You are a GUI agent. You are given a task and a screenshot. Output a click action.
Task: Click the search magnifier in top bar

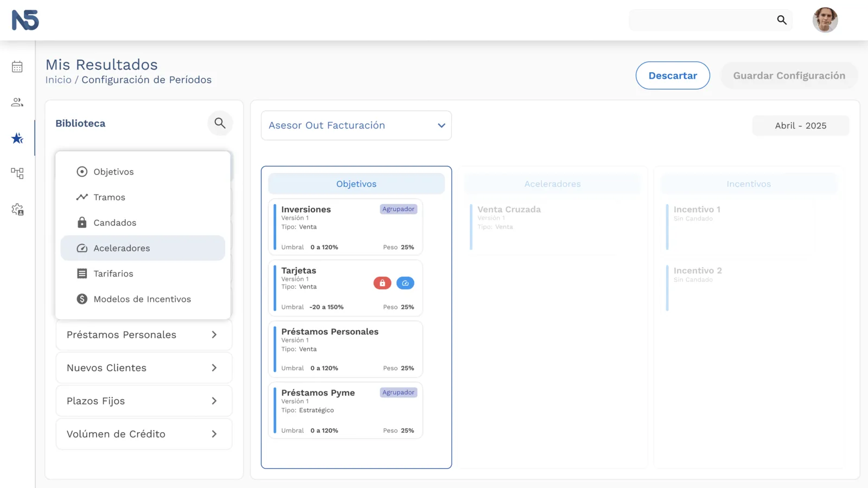tap(781, 20)
